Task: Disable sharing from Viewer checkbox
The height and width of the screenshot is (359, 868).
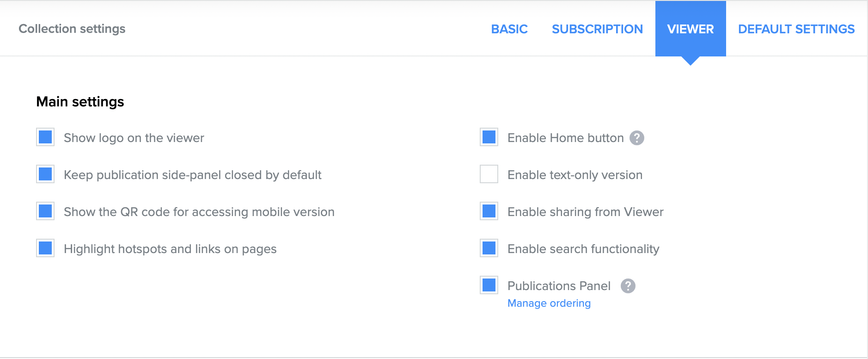Action: pos(489,211)
